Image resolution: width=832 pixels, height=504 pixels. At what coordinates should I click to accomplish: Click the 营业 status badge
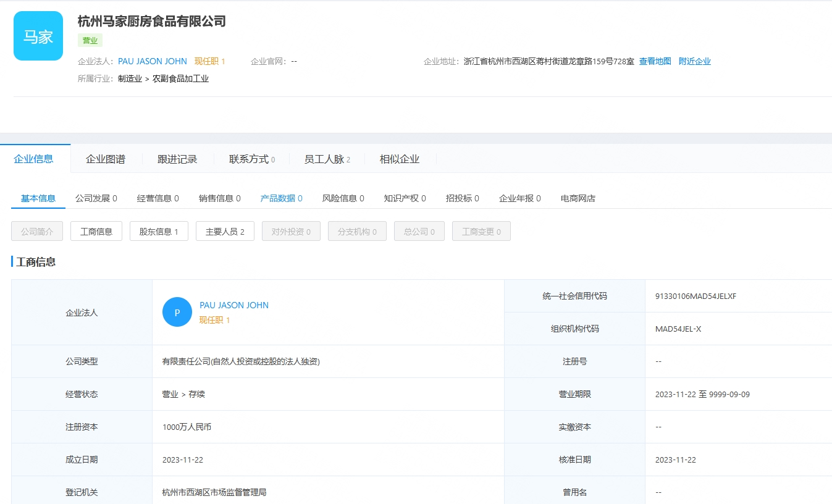click(x=90, y=40)
